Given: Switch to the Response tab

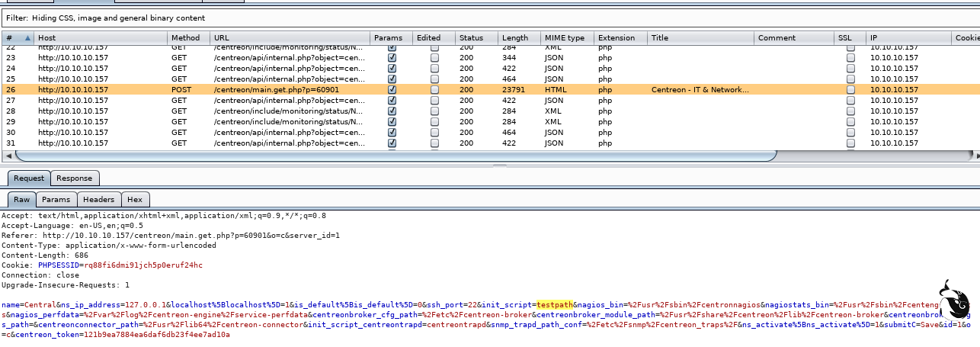Looking at the screenshot, I should 75,178.
